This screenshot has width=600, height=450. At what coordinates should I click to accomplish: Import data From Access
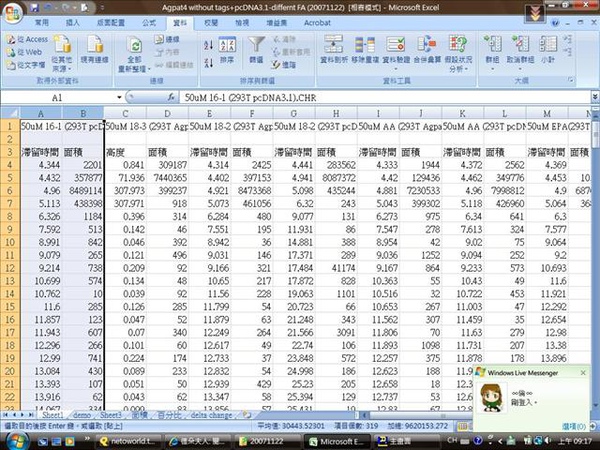coord(27,39)
